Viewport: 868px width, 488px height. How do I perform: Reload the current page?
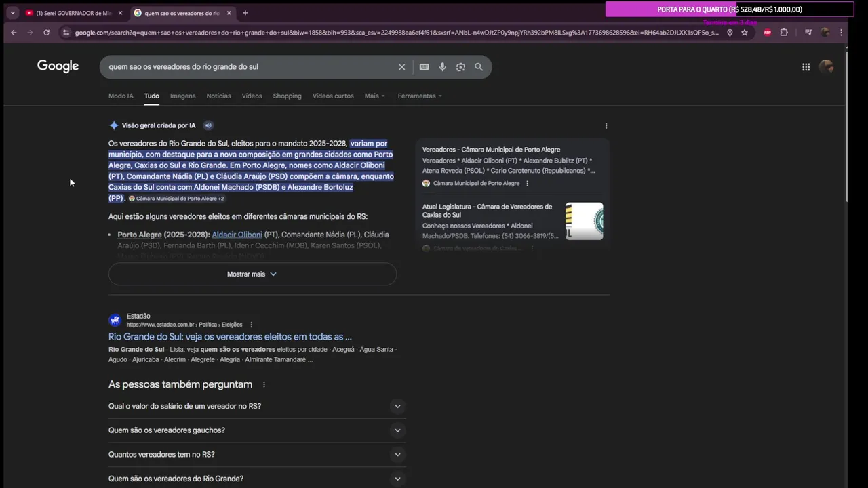coord(46,32)
